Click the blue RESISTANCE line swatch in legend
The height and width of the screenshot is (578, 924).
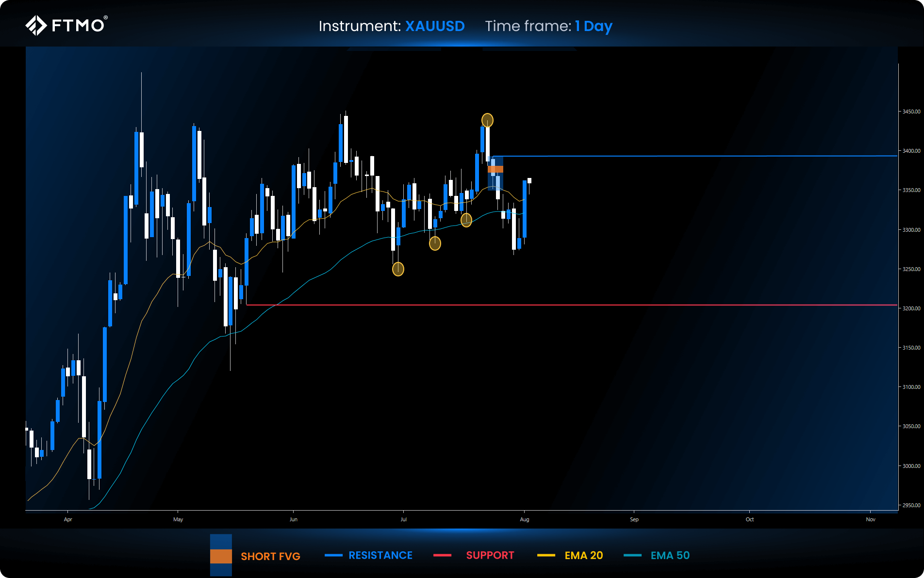tap(333, 555)
